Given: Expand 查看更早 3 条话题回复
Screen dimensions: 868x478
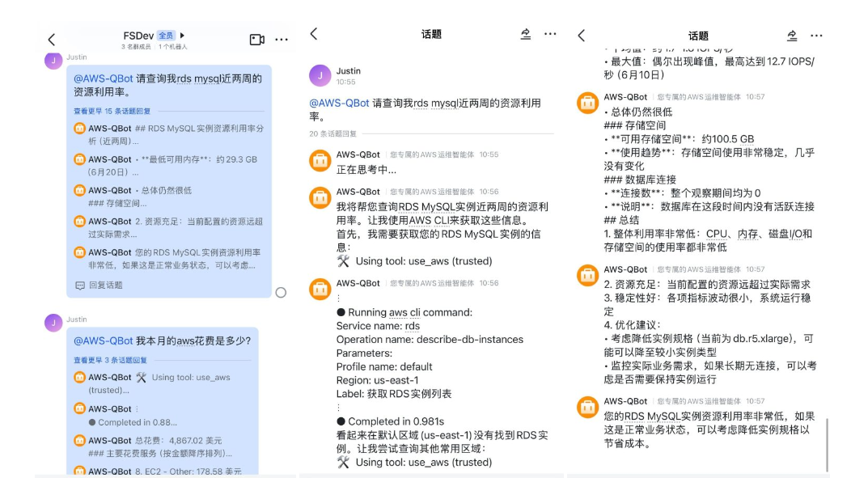Looking at the screenshot, I should click(x=110, y=360).
